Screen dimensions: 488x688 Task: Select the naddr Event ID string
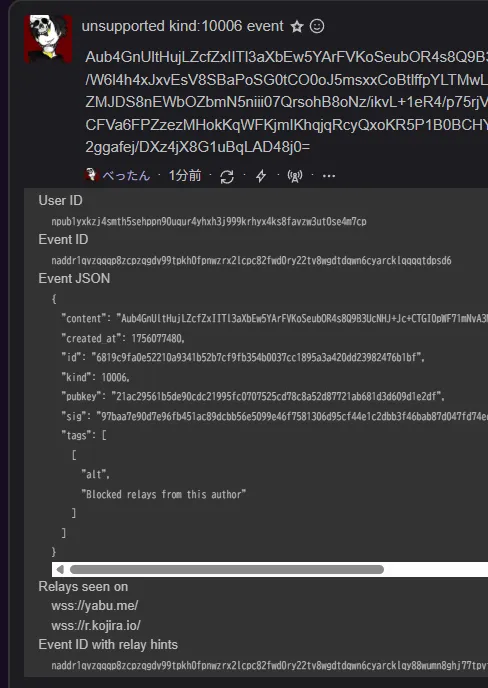[x=251, y=261]
